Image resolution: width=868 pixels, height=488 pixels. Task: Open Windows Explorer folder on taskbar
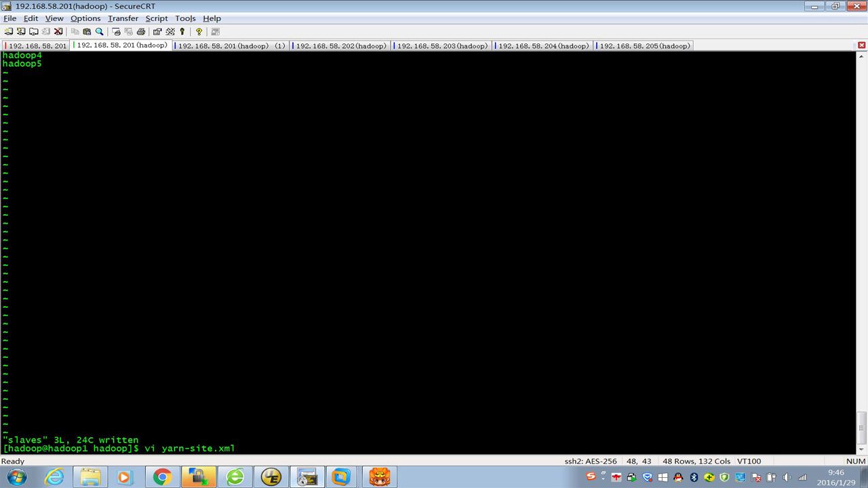[x=90, y=477]
